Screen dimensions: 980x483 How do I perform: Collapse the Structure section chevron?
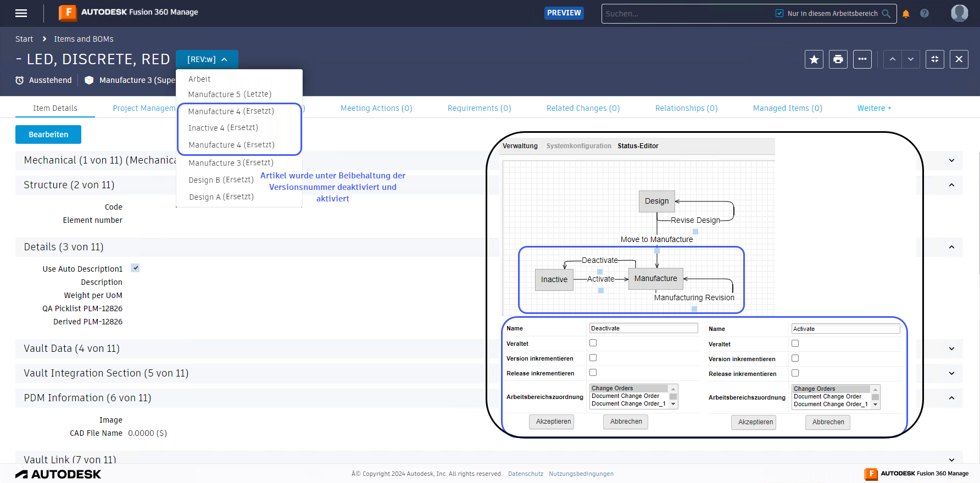[951, 185]
